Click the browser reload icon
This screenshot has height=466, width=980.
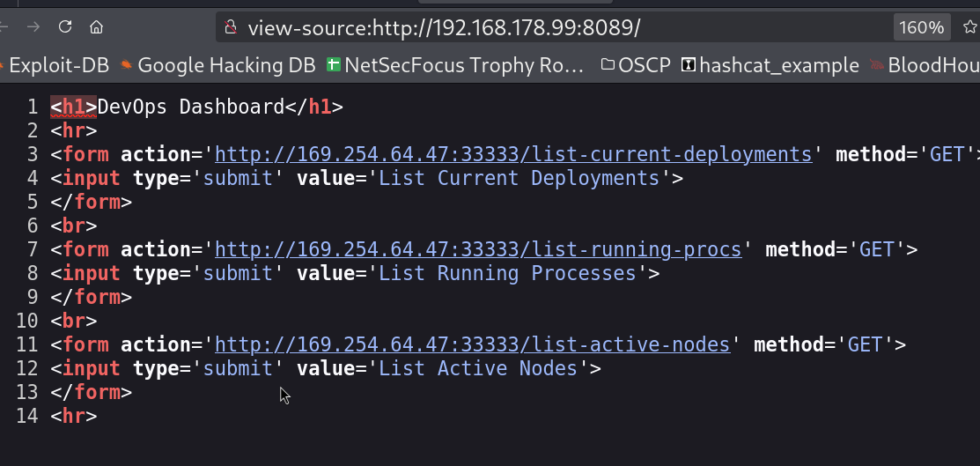point(64,26)
